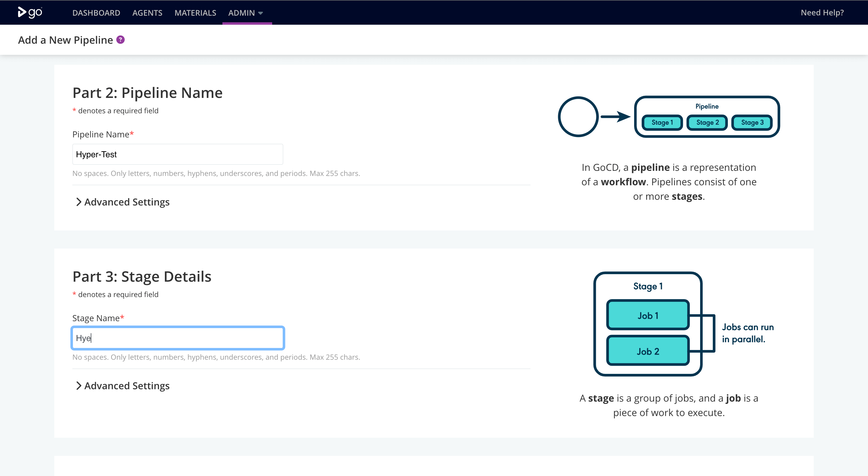The width and height of the screenshot is (868, 476).
Task: Click the material circle in the pipeline diagram
Action: (x=578, y=117)
